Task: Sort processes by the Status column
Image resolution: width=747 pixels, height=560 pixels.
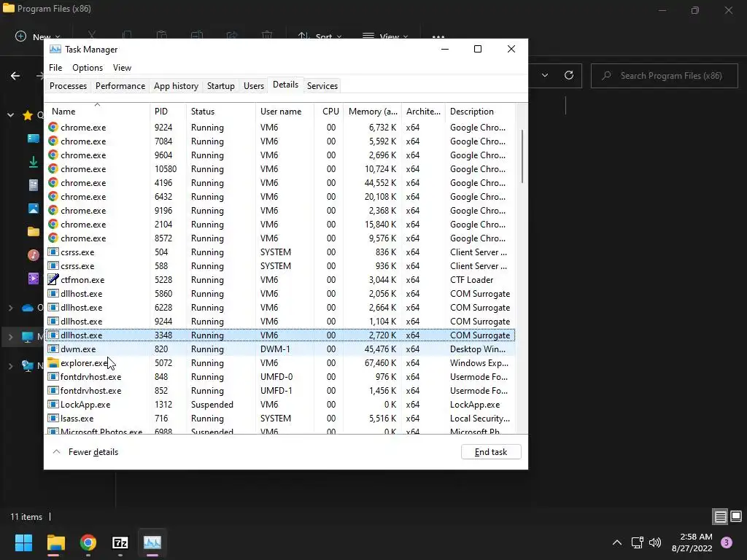Action: click(221, 112)
